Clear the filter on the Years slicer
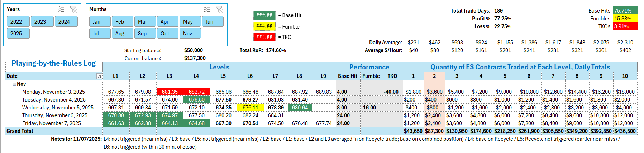The height and width of the screenshot is (153, 644). click(73, 9)
